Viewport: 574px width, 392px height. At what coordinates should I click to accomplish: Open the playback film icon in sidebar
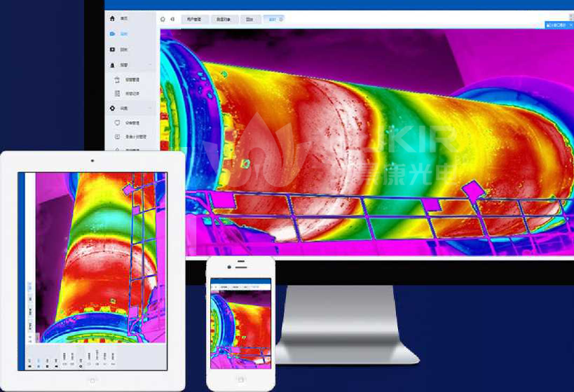[x=112, y=49]
